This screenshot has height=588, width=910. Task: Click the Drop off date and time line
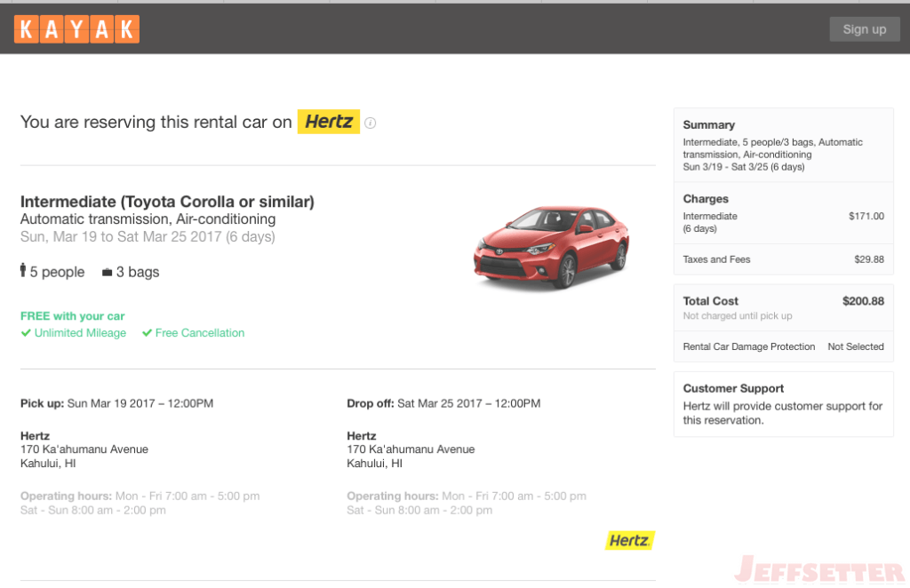(443, 403)
